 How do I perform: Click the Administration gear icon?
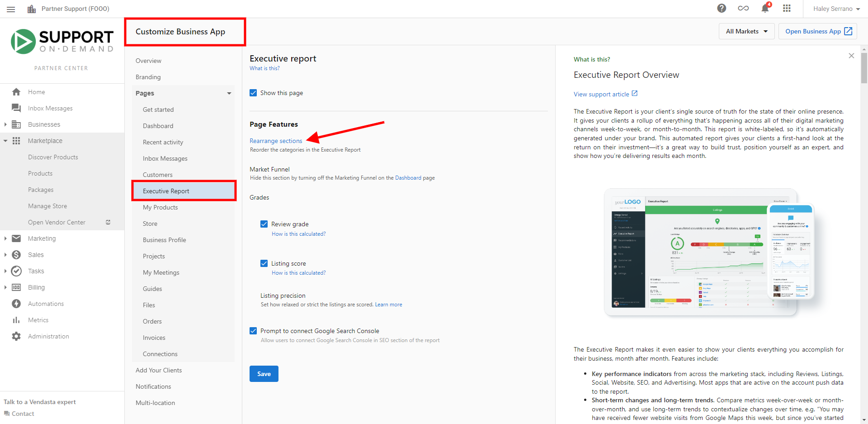pyautogui.click(x=16, y=336)
